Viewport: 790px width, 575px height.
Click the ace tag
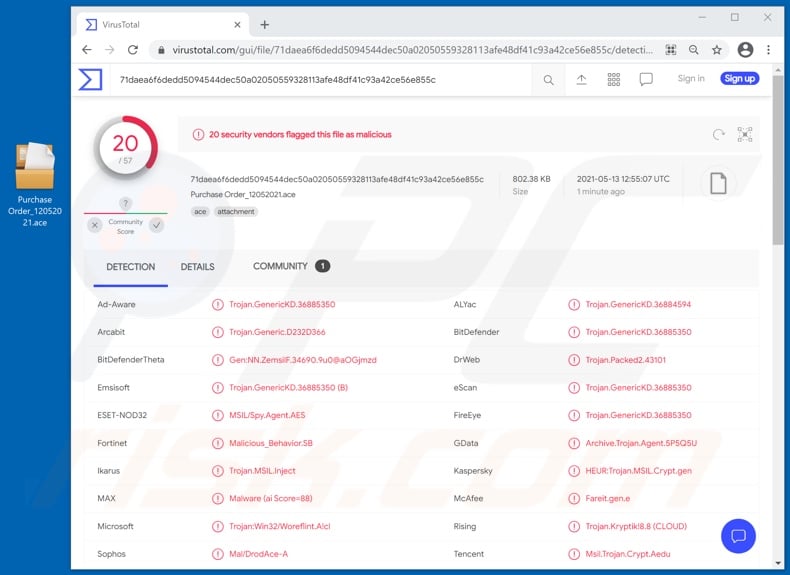point(200,212)
